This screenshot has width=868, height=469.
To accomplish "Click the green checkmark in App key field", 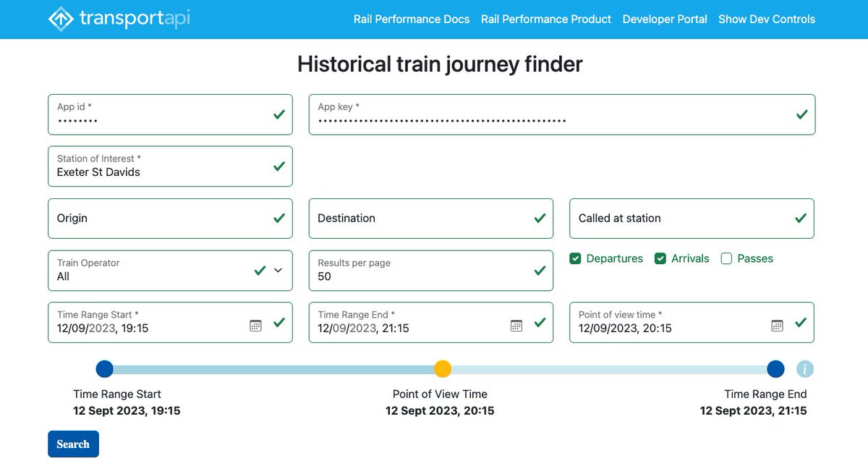I will pos(801,114).
